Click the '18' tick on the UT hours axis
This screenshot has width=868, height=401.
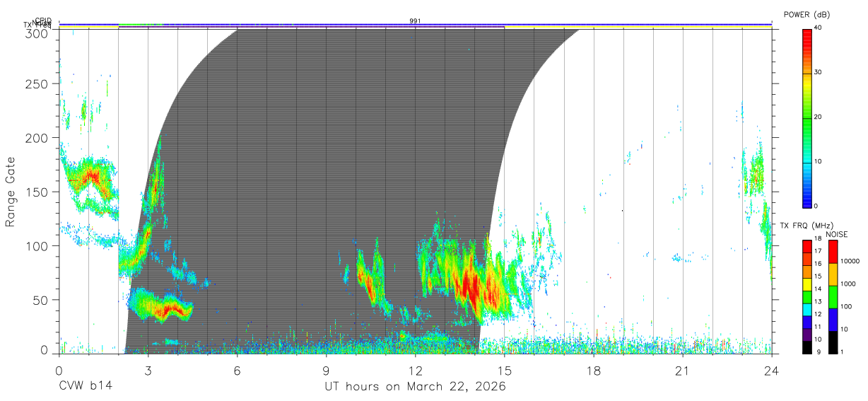[593, 370]
